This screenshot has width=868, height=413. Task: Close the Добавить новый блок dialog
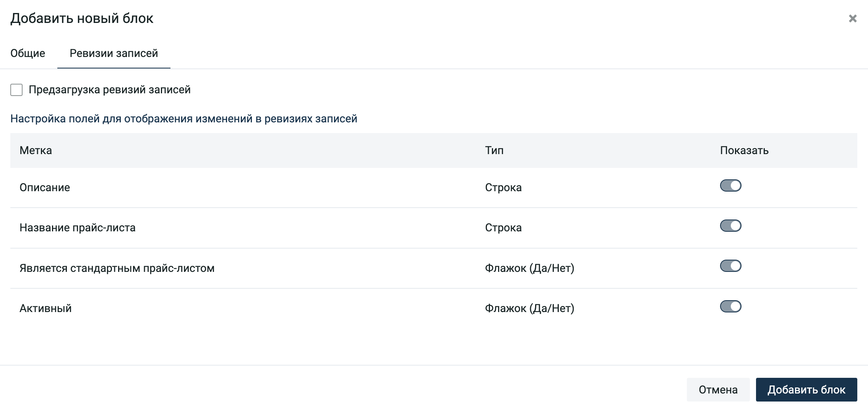[852, 18]
